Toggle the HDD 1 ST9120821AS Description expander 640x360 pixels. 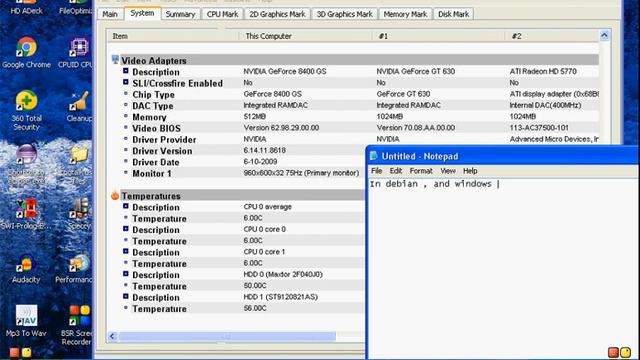click(x=126, y=297)
